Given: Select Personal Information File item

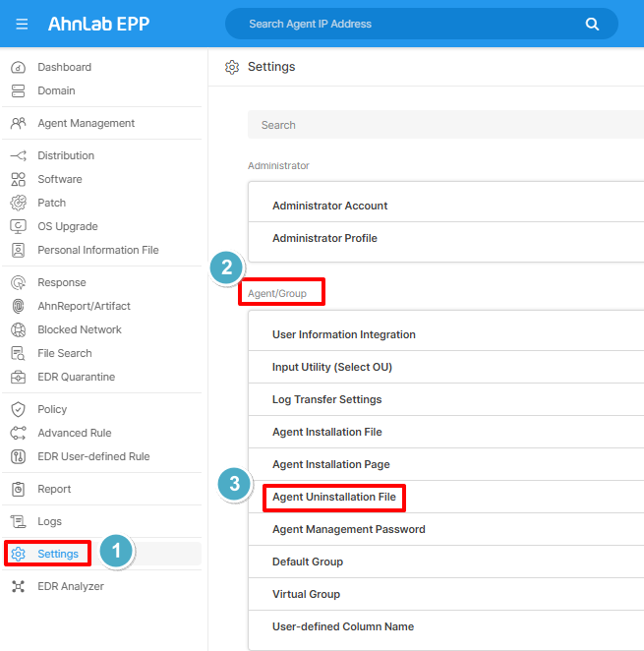Looking at the screenshot, I should coord(98,251).
